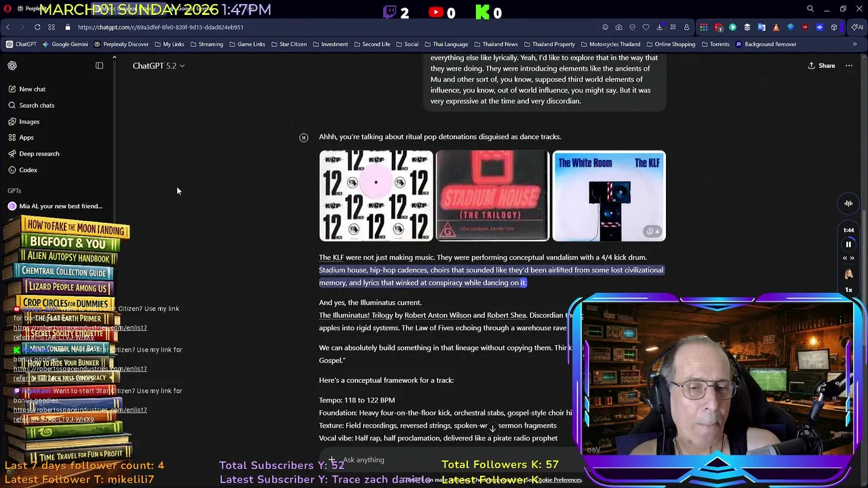This screenshot has height=488, width=868.
Task: Expand Torrents bookmark folder
Action: [x=715, y=44]
